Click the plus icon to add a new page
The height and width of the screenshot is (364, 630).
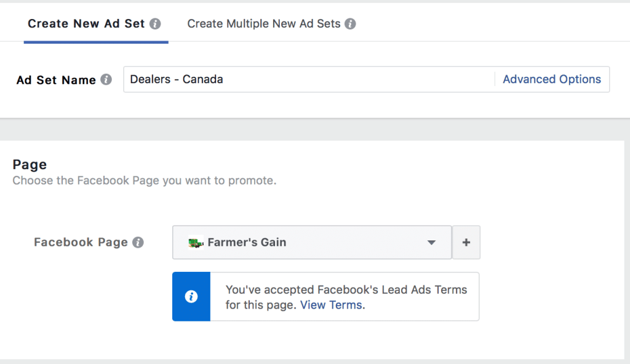466,242
